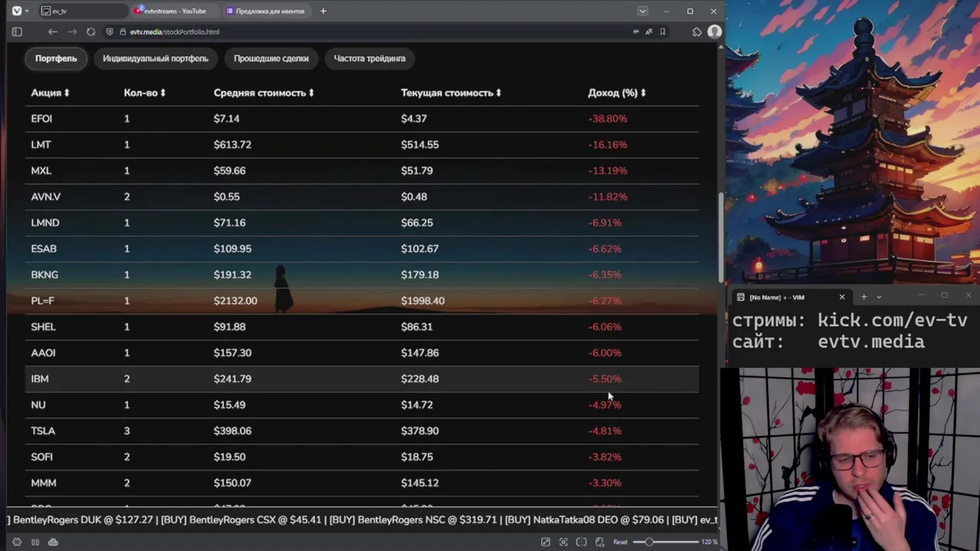Open the Vivaldi menu icon

click(17, 11)
